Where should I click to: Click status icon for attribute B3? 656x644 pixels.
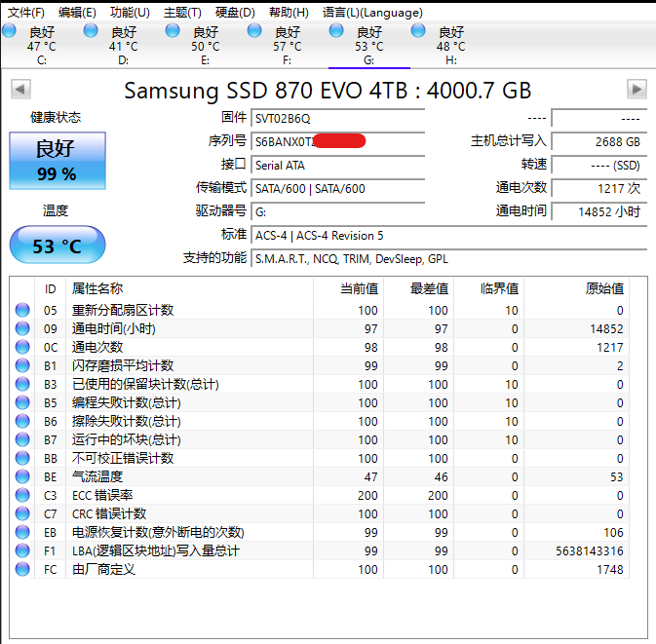click(x=22, y=384)
